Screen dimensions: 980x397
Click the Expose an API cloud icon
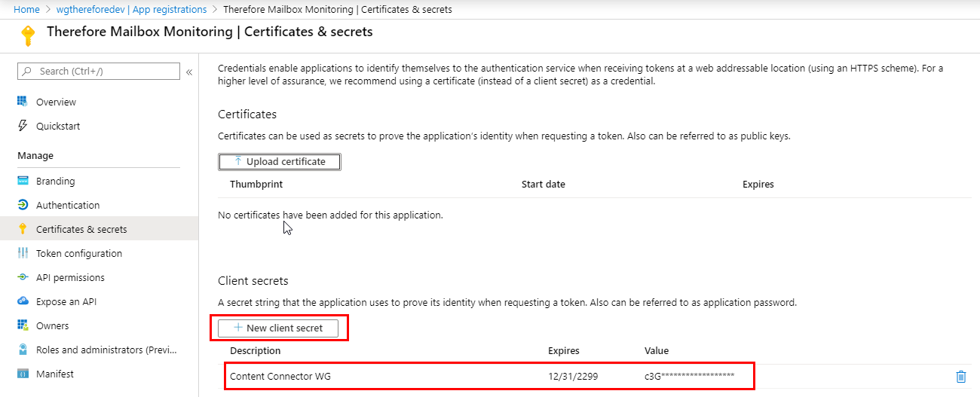(23, 301)
